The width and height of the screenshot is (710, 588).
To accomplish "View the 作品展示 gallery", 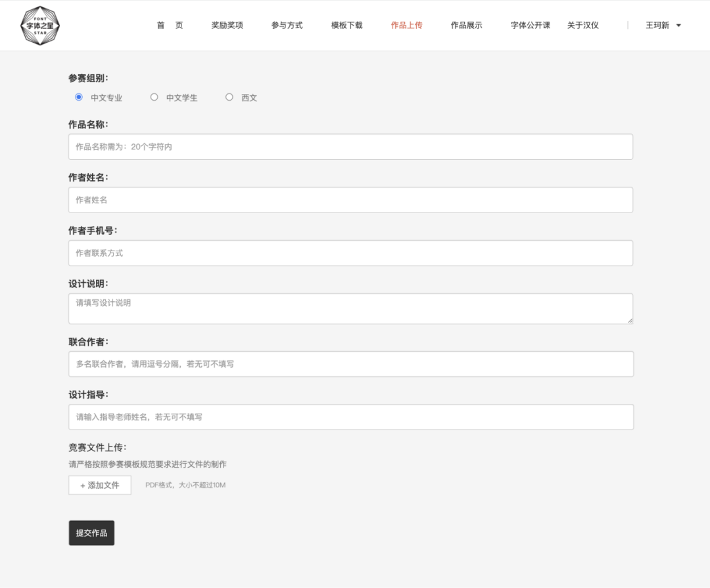I will pos(465,25).
